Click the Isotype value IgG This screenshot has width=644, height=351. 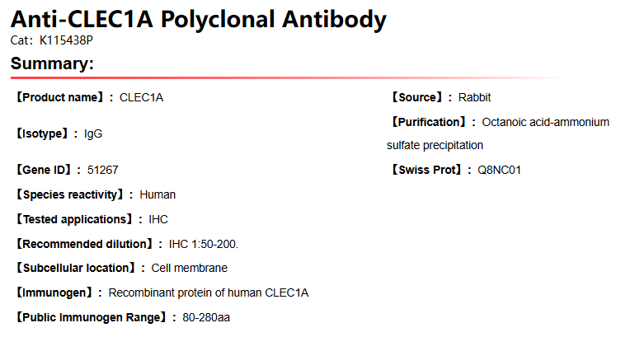[x=93, y=133]
